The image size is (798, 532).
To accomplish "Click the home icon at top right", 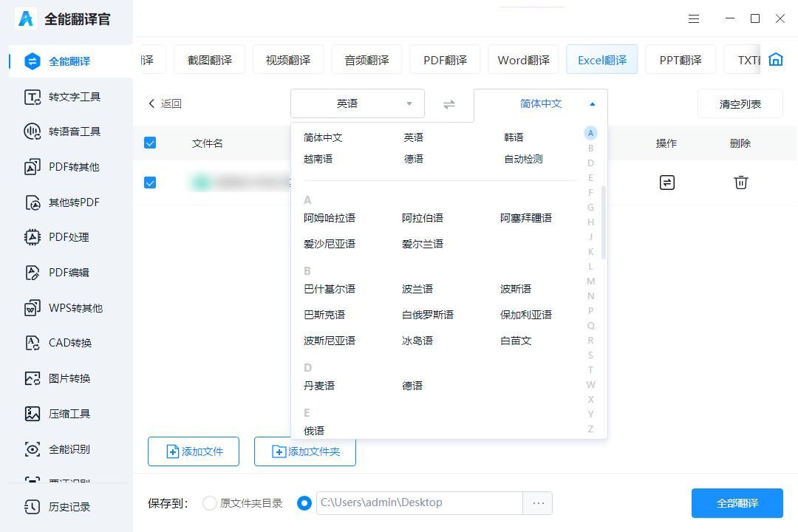I will pos(776,60).
